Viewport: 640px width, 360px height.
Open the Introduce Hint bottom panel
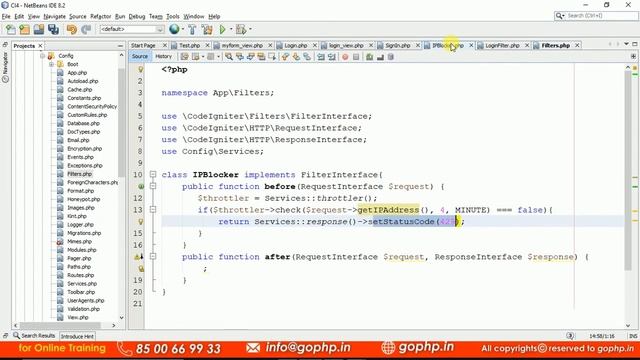[77, 336]
